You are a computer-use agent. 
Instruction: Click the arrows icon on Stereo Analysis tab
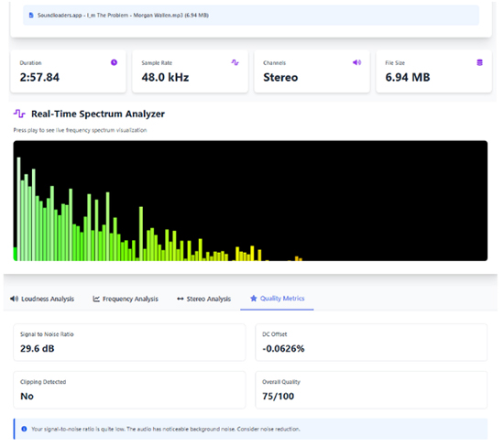click(x=180, y=299)
